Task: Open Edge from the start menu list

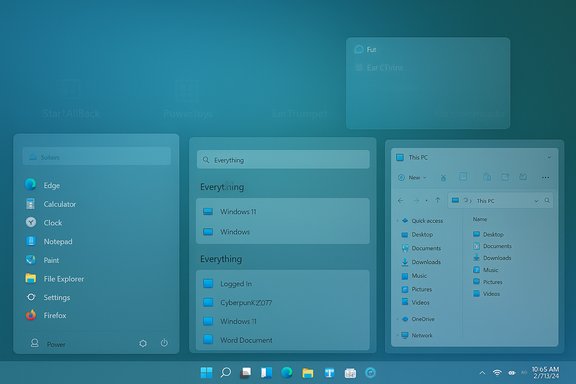Action: click(43, 185)
